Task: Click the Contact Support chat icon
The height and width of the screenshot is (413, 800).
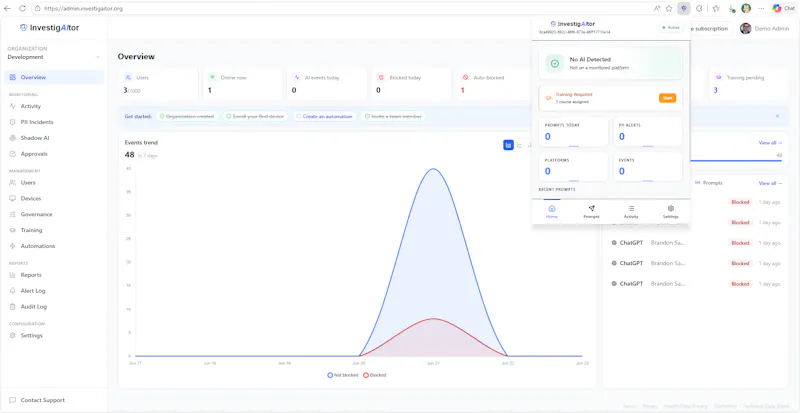Action: [x=13, y=400]
